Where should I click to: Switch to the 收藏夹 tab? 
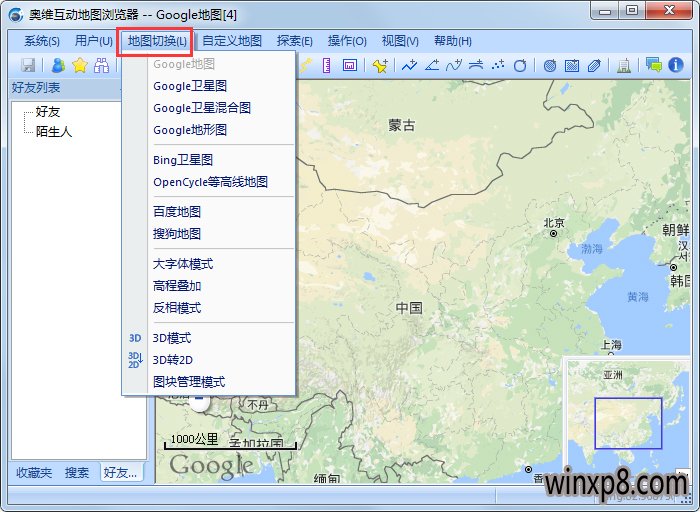(34, 472)
